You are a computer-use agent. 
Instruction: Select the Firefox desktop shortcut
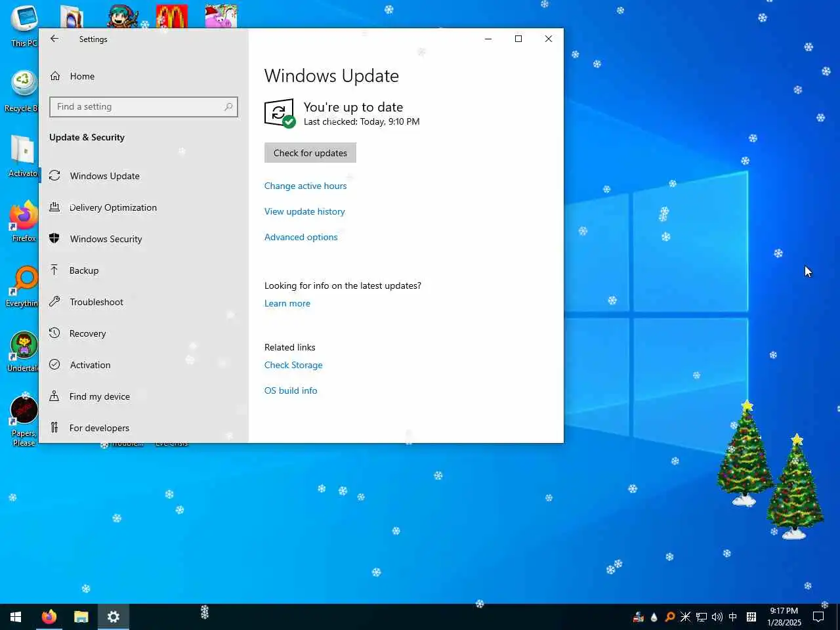(24, 222)
